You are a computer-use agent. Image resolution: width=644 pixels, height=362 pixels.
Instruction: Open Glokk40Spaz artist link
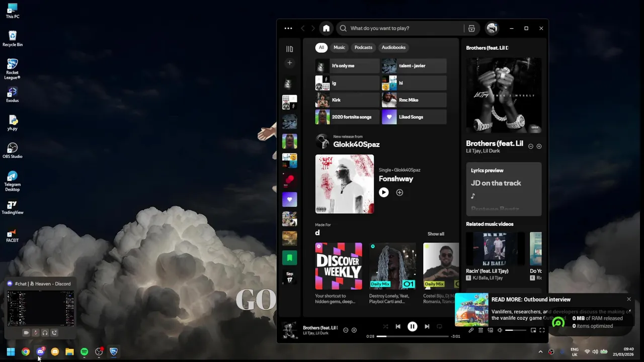tap(356, 144)
